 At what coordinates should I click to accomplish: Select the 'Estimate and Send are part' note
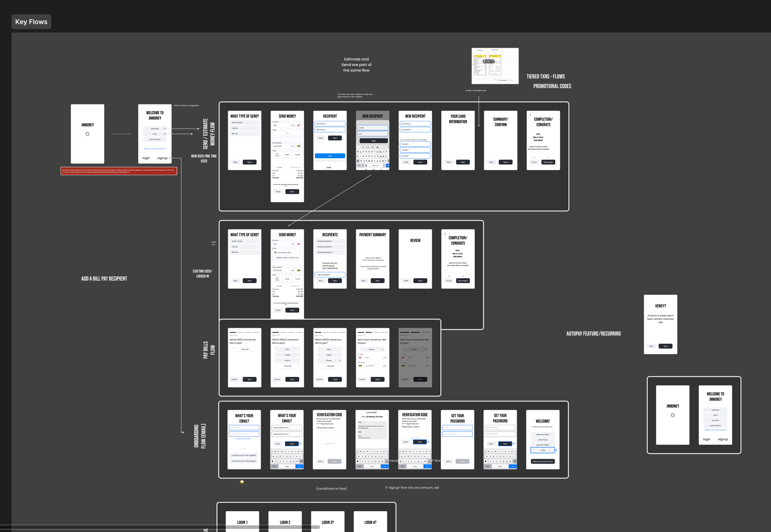point(357,65)
